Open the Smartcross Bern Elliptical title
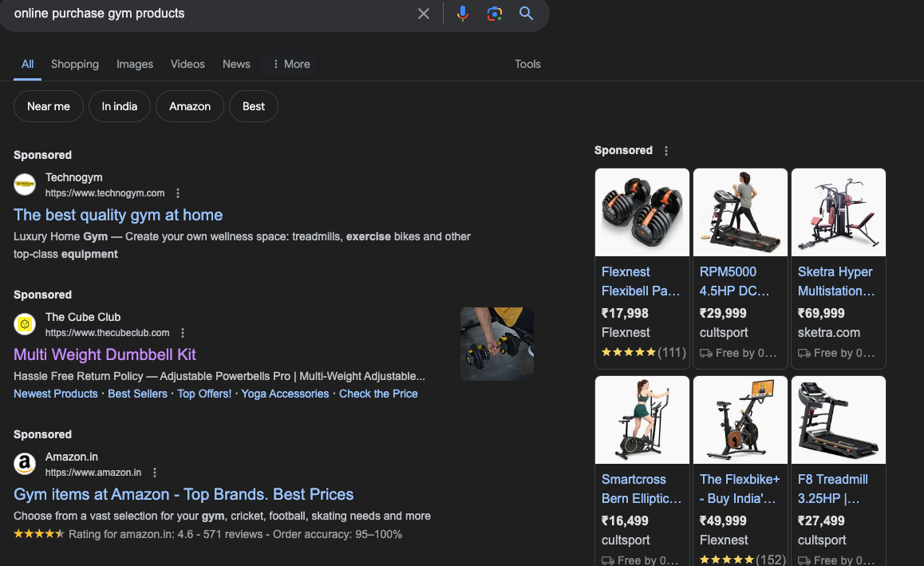The image size is (924, 566). [642, 489]
